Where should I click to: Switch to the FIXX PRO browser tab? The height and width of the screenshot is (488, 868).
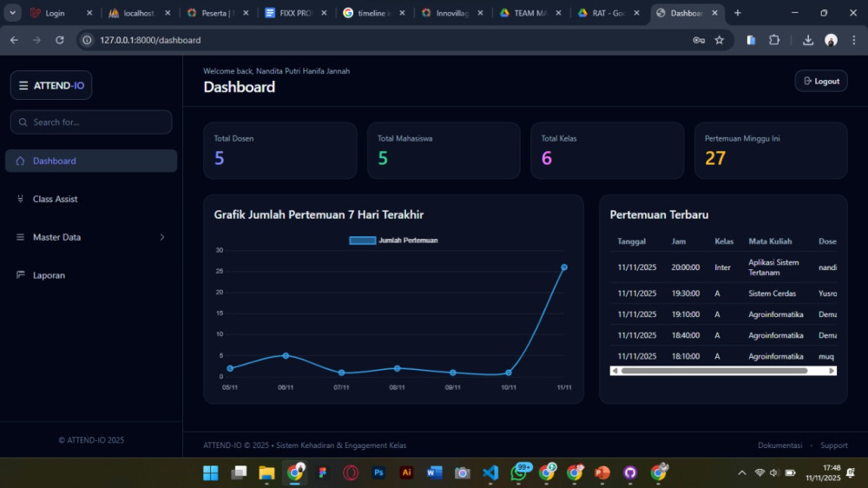[x=291, y=13]
